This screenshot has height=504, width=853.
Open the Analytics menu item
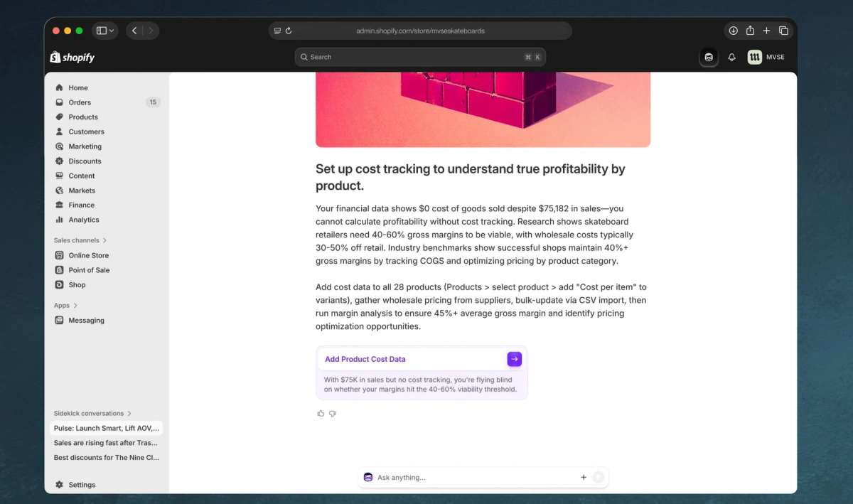point(108,220)
